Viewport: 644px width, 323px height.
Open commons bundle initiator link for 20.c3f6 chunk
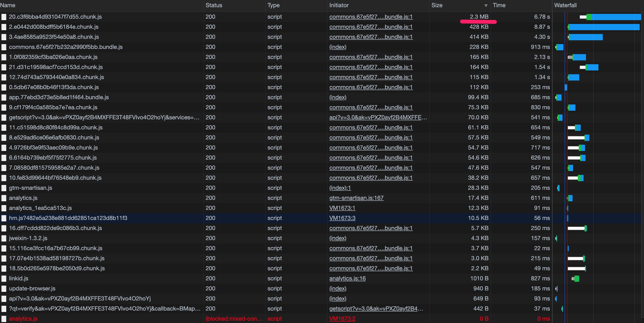(x=371, y=17)
